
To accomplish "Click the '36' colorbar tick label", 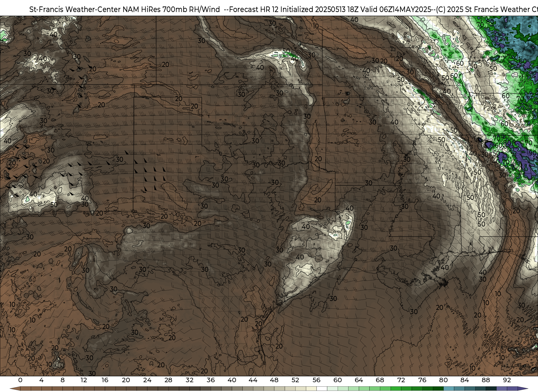I will pos(211,380).
